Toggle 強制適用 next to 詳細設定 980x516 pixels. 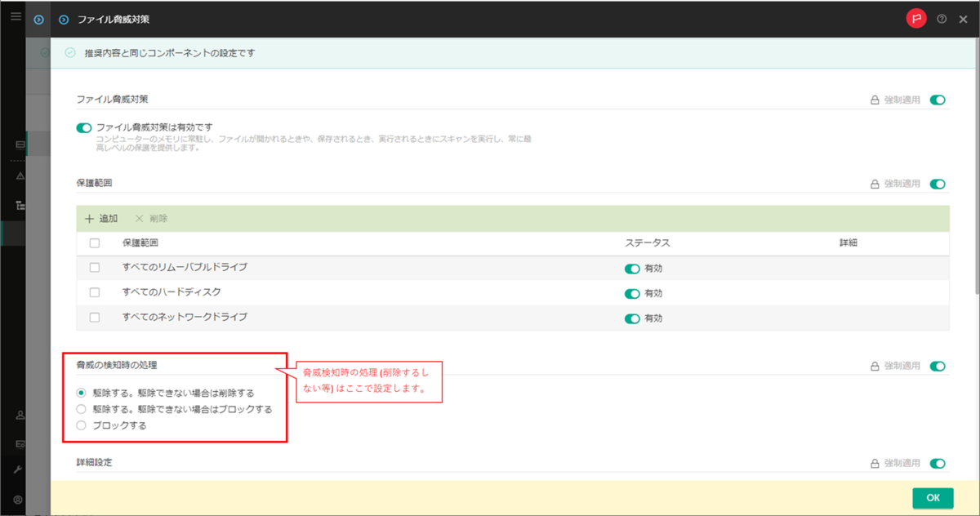click(936, 461)
